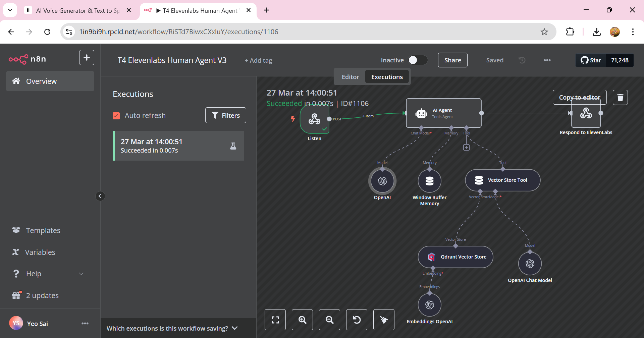Click the YS user avatar
Image resolution: width=644 pixels, height=338 pixels.
16,323
